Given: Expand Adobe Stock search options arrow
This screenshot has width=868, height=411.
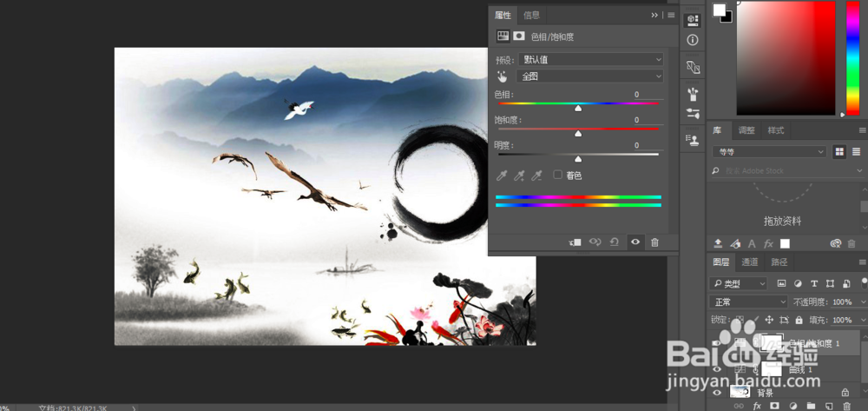Looking at the screenshot, I should click(x=859, y=171).
